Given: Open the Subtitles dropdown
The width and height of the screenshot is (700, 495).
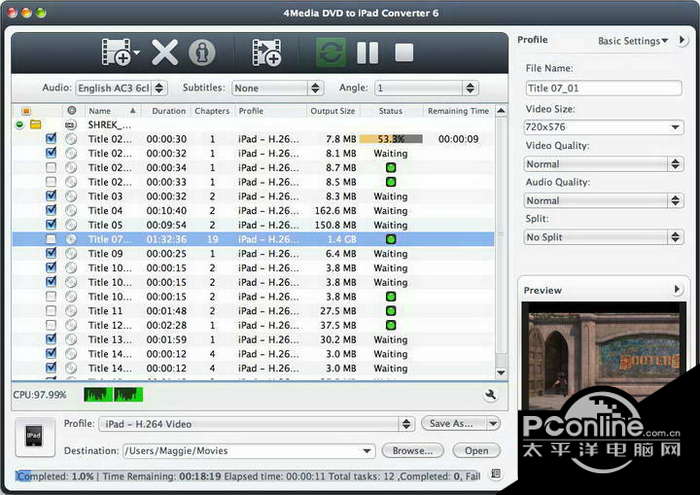Looking at the screenshot, I should (x=276, y=88).
